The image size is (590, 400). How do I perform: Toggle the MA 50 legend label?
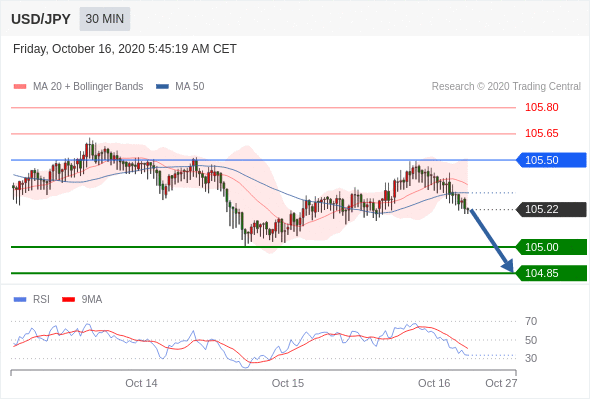(x=190, y=87)
